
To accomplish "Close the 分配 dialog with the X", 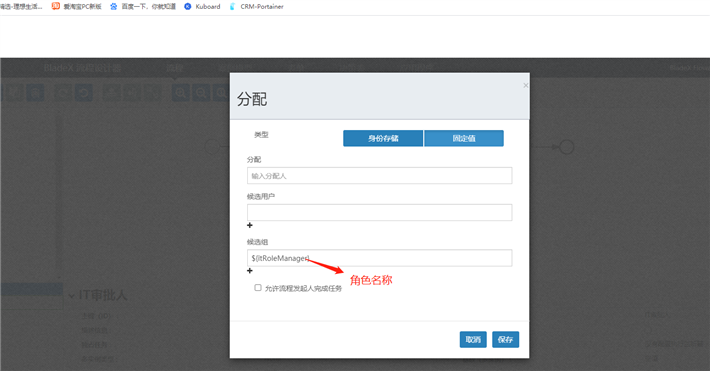I will (x=525, y=85).
